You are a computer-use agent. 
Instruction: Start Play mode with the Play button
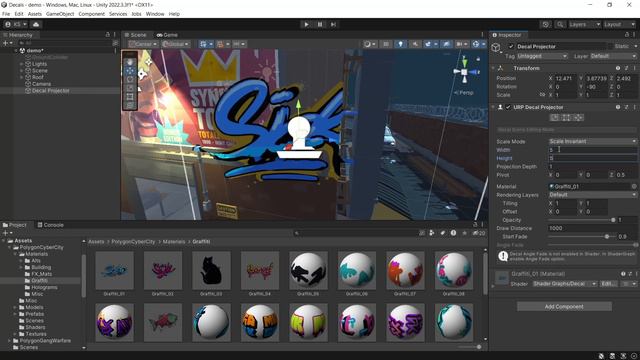pyautogui.click(x=307, y=24)
